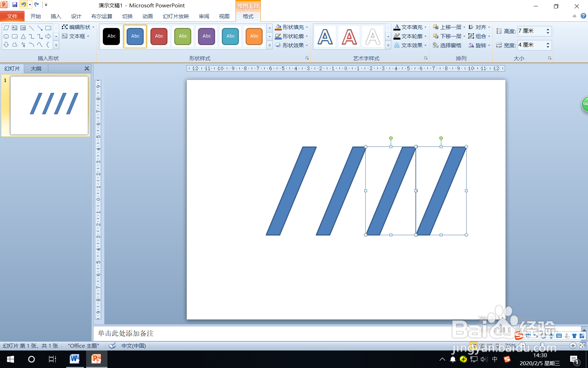
Task: Apply the purple Abc shape style
Action: pos(206,36)
